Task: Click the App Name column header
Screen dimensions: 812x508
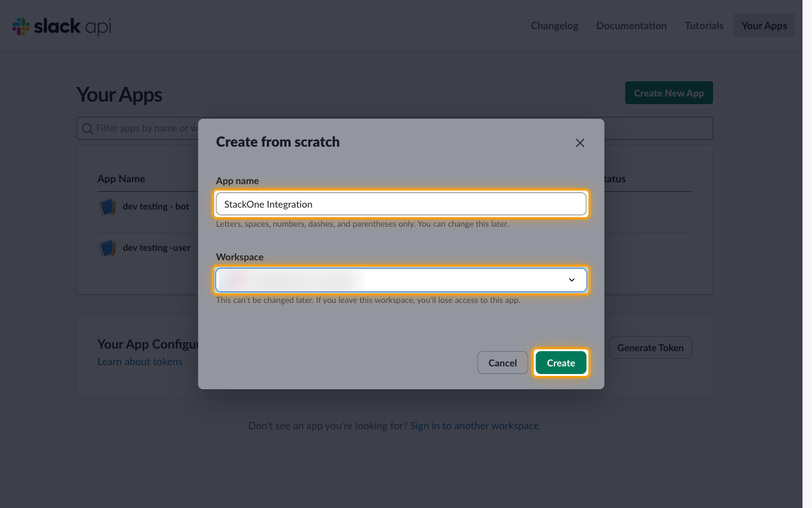Action: [x=121, y=178]
